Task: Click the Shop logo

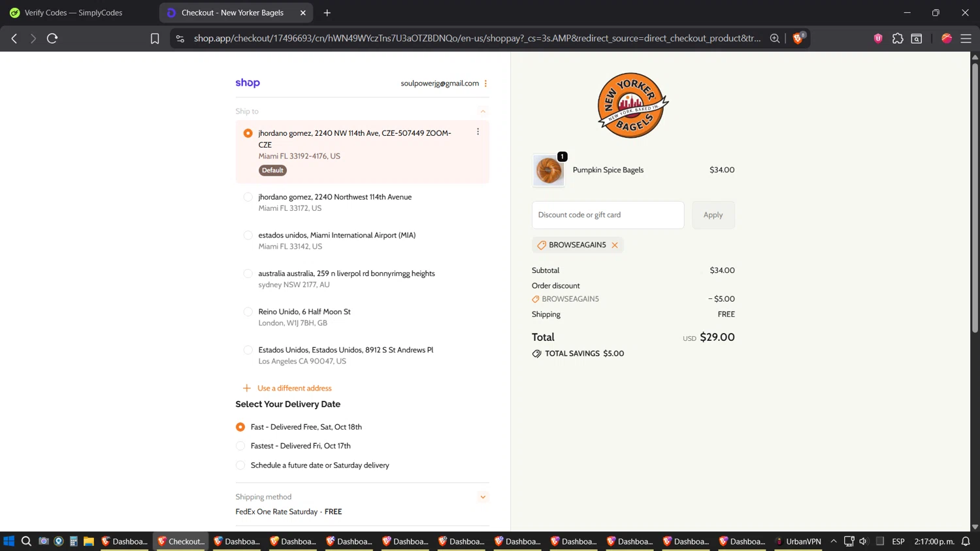Action: [x=248, y=83]
